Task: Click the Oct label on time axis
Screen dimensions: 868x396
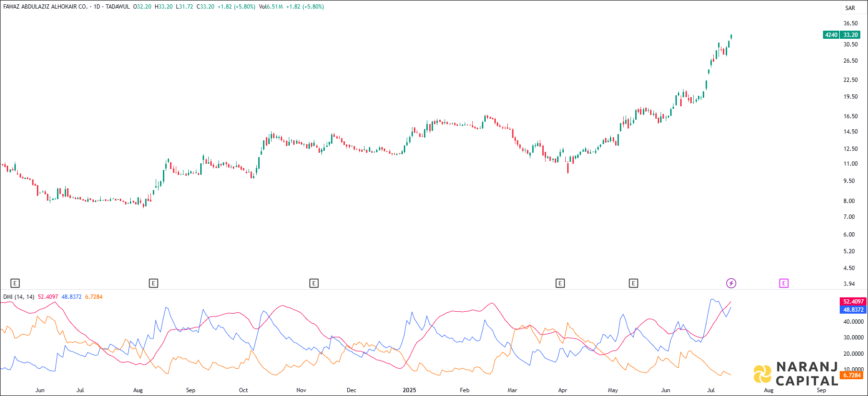Action: (243, 390)
